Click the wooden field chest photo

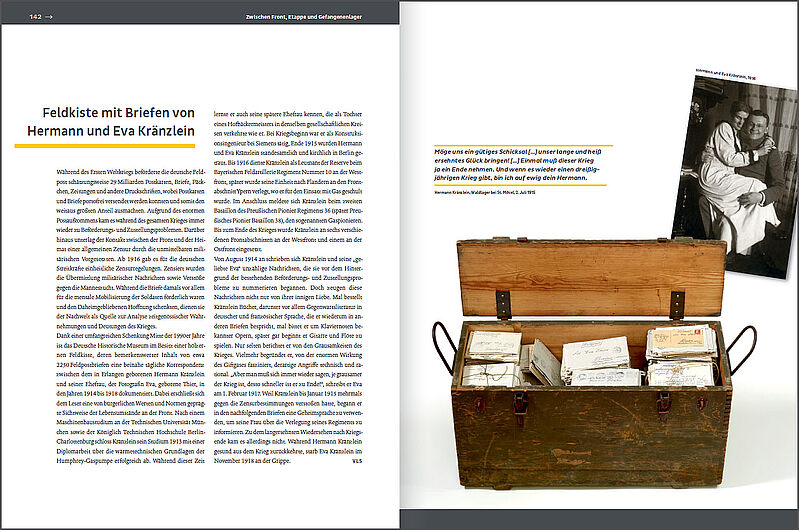tap(594, 364)
